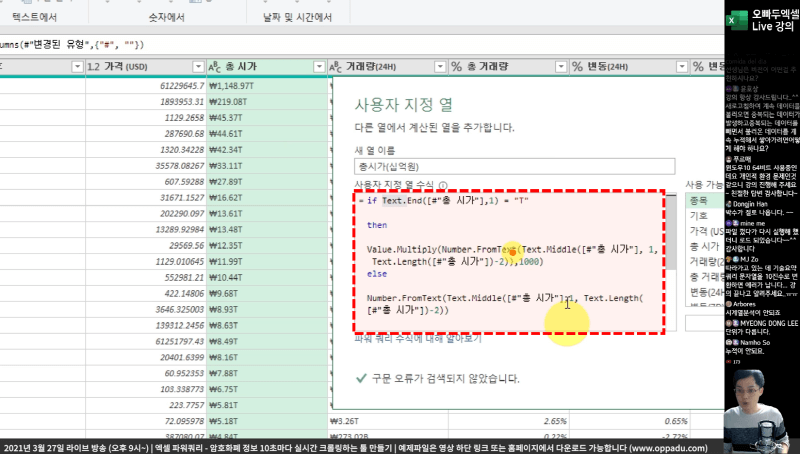The height and width of the screenshot is (454, 800).
Task: Click percent type icon of 총 거래량 column
Action: [x=456, y=66]
